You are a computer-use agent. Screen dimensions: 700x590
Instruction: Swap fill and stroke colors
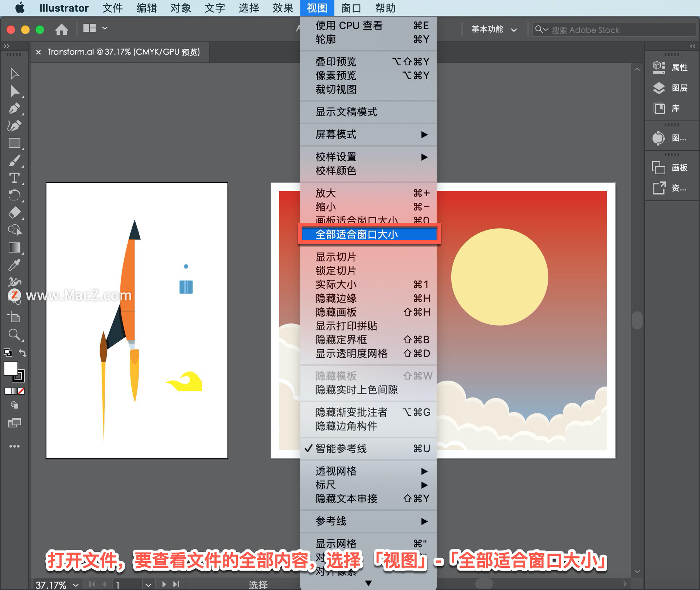[23, 353]
